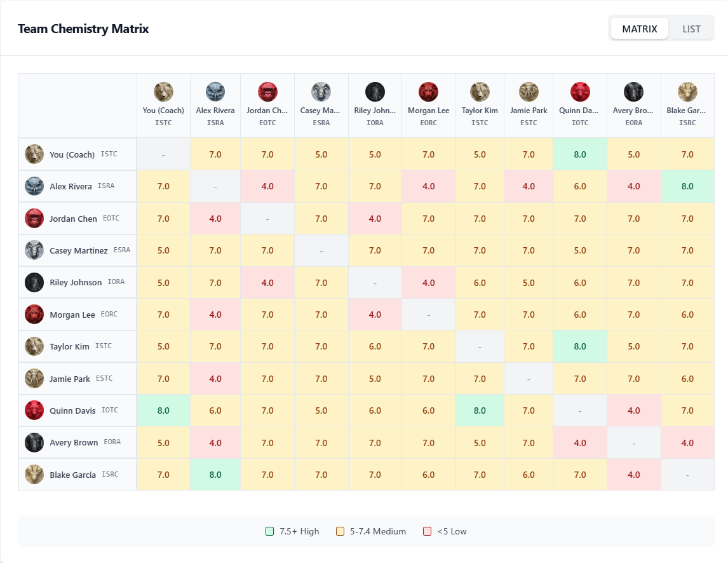Click the Low chemistry red legend swatch
Image resolution: width=728 pixels, height=563 pixels.
pos(428,531)
